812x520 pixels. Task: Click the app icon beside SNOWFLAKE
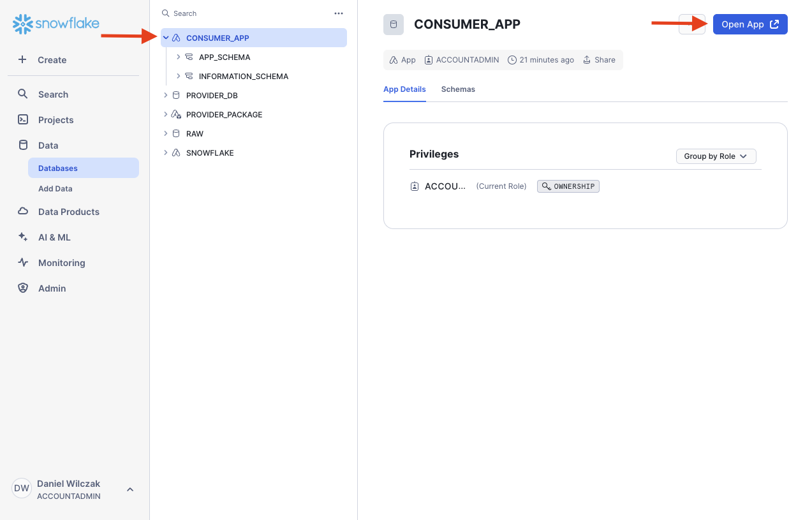coord(177,152)
